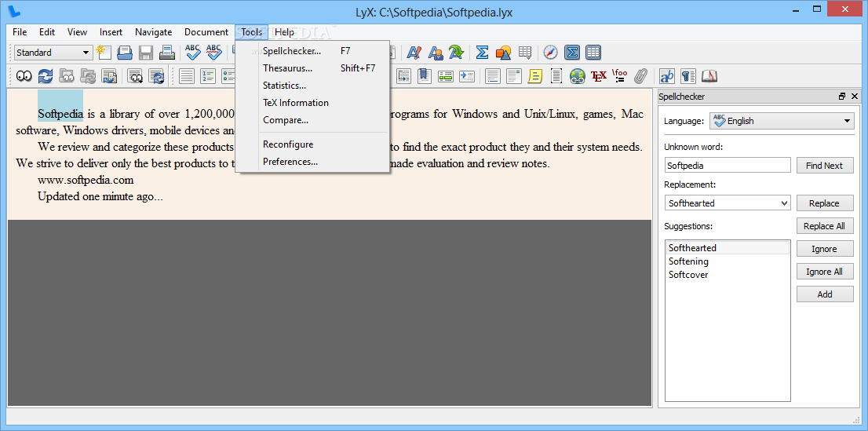The image size is (868, 431).
Task: Click the Apply last text style icon
Action: point(456,53)
